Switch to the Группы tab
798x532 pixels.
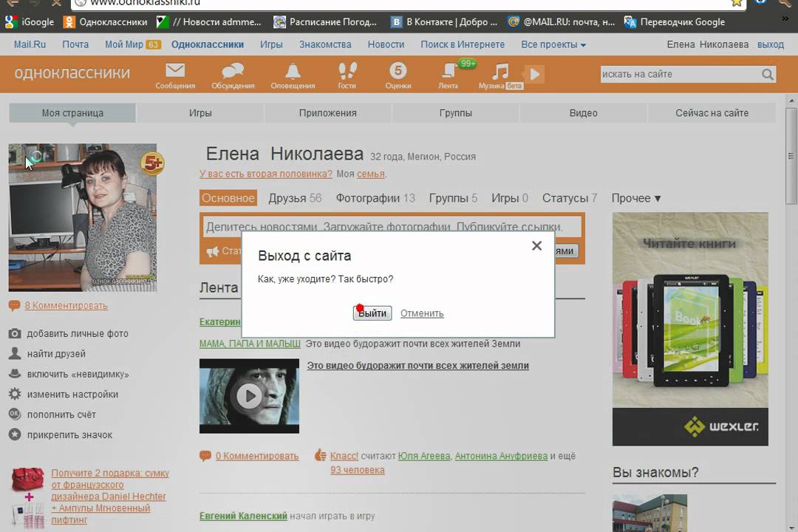tap(456, 113)
